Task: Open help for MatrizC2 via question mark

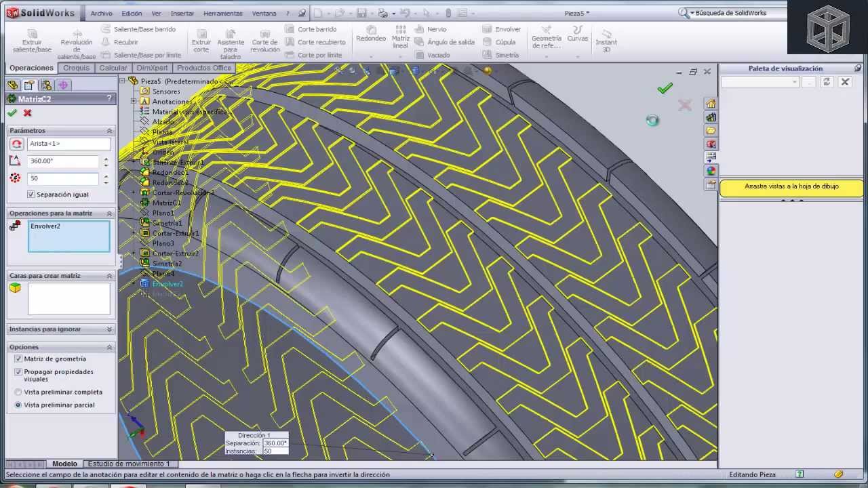Action: [x=109, y=98]
